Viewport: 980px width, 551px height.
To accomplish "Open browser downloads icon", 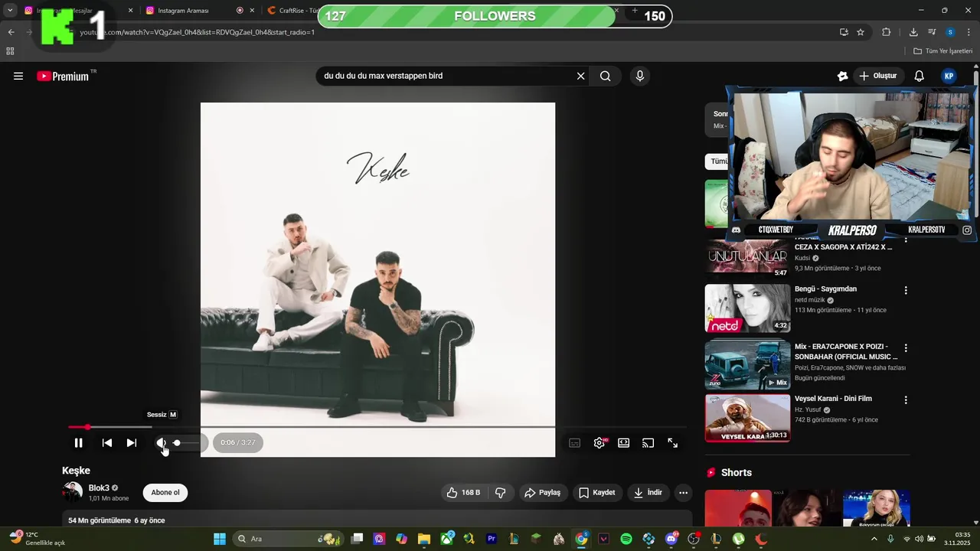I will pyautogui.click(x=913, y=32).
